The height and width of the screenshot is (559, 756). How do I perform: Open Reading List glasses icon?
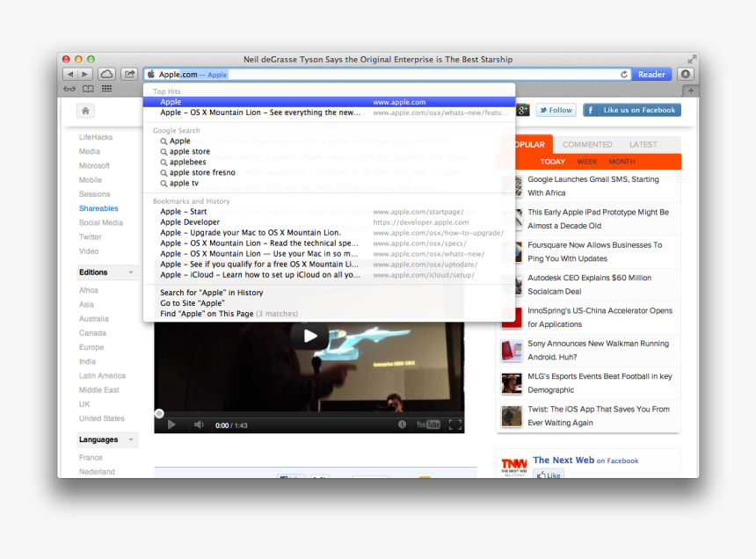click(x=69, y=89)
